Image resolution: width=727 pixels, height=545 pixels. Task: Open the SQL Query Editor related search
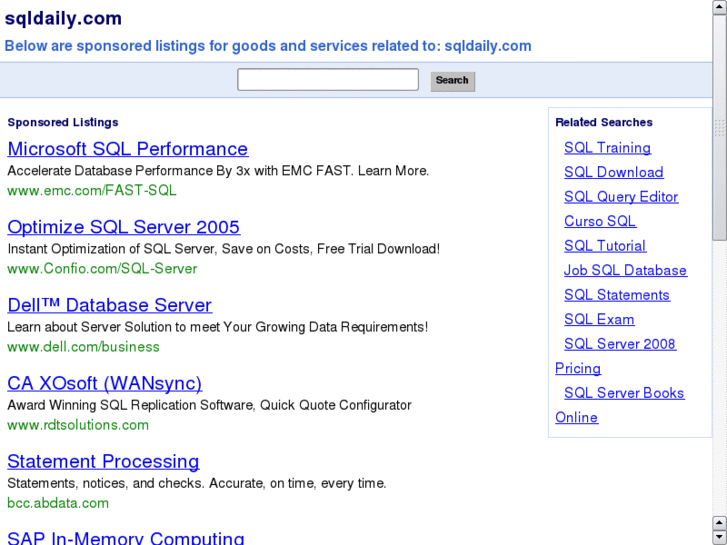pos(621,197)
